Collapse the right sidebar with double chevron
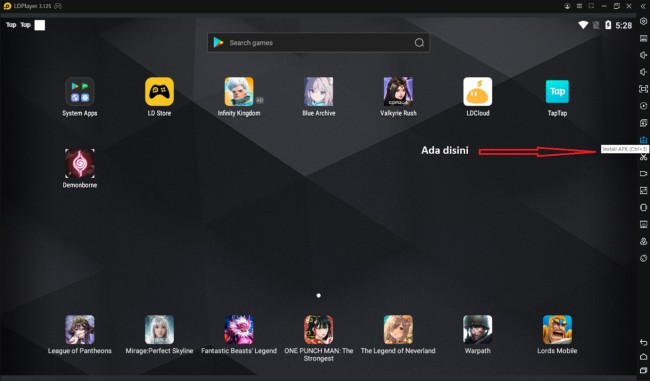 click(x=643, y=6)
